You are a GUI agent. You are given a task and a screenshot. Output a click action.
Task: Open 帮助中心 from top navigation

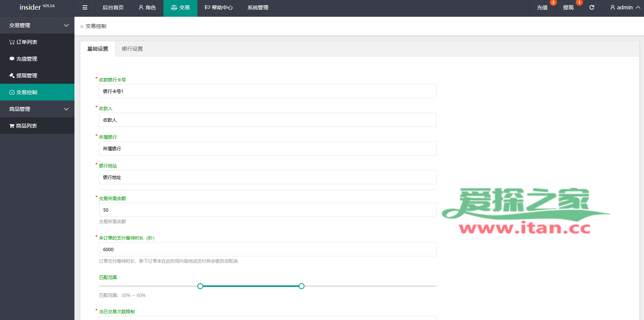coord(219,7)
